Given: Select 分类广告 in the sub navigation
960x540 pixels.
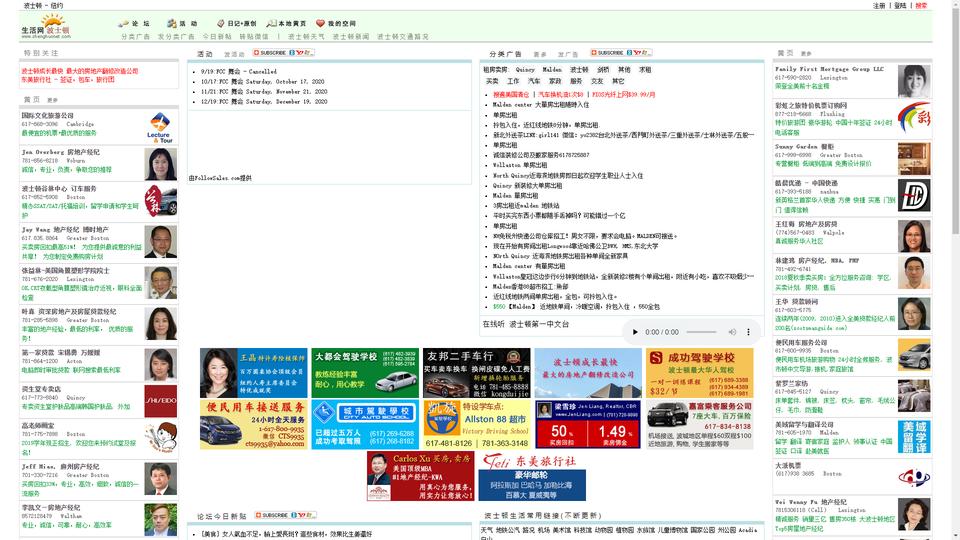Looking at the screenshot, I should click(x=135, y=37).
